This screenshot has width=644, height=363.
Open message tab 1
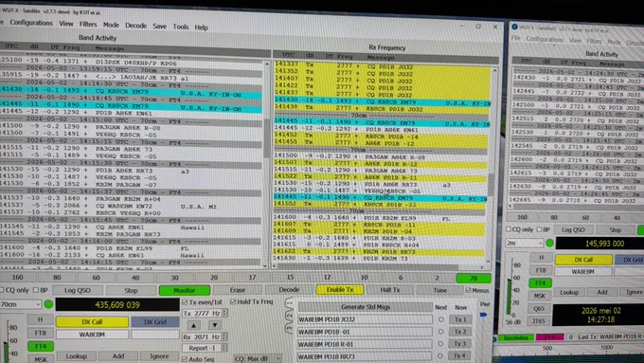(x=289, y=304)
